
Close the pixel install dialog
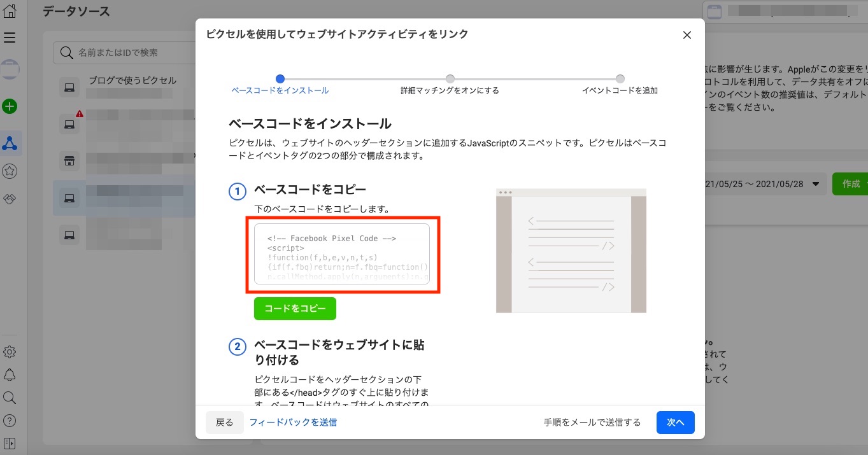tap(687, 35)
